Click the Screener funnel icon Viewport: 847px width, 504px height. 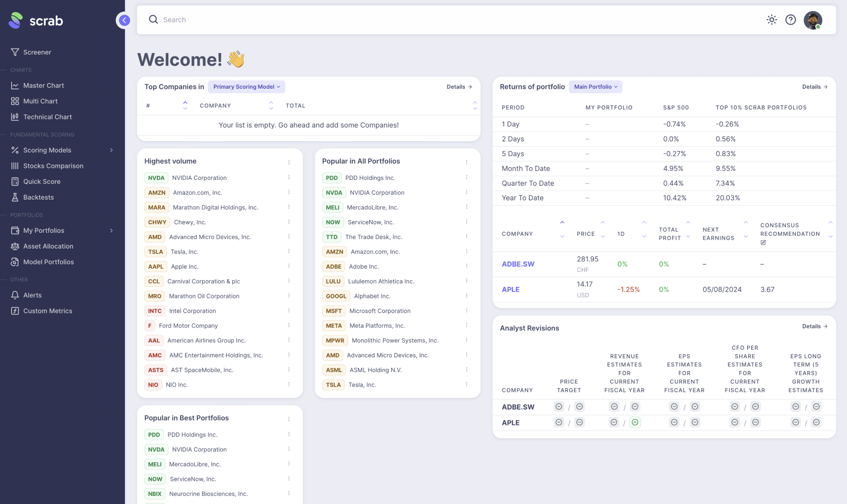pyautogui.click(x=15, y=52)
